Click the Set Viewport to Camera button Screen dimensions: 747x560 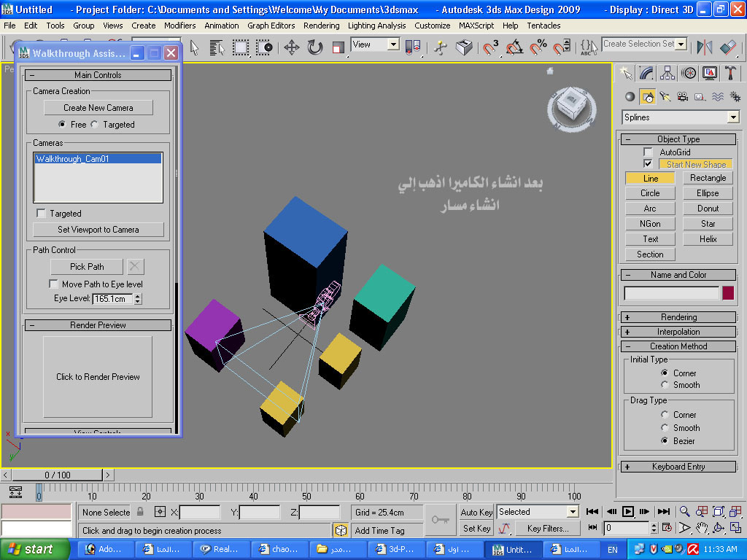click(98, 230)
